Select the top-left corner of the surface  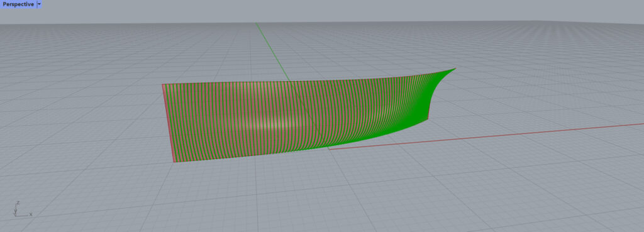pos(163,85)
